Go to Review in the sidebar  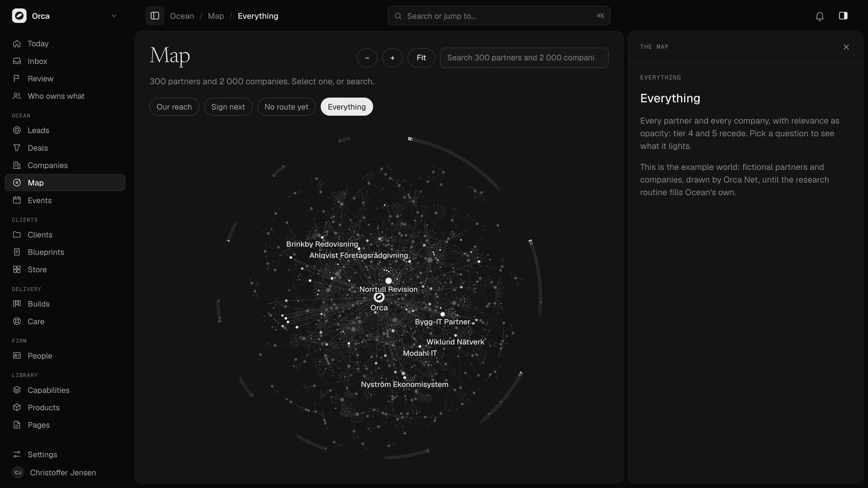coord(65,79)
